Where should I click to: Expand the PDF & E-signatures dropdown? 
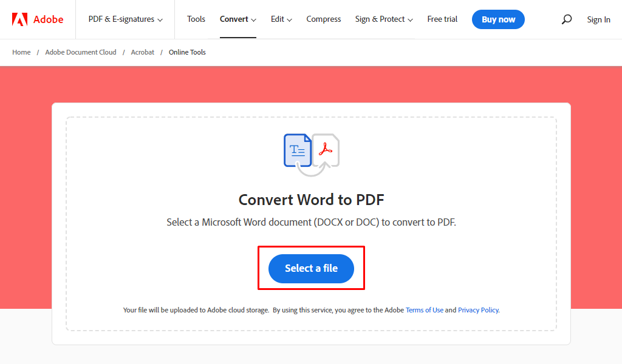[x=125, y=19]
